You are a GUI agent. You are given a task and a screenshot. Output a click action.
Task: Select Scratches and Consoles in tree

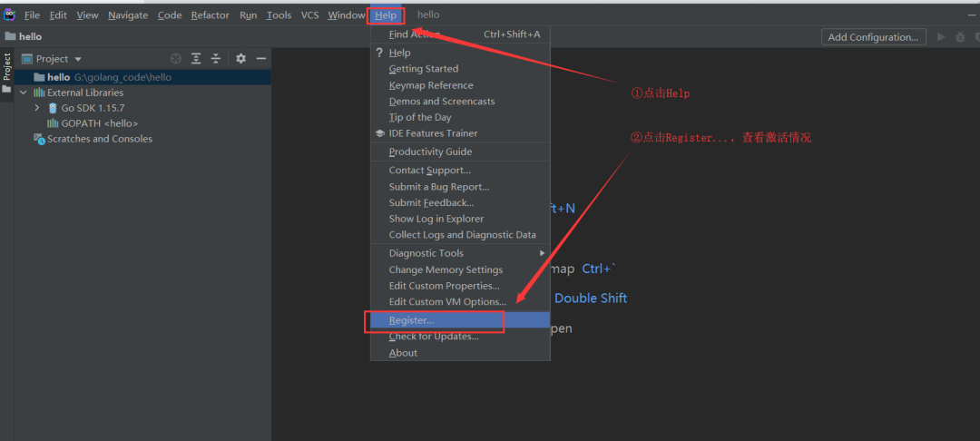click(99, 139)
